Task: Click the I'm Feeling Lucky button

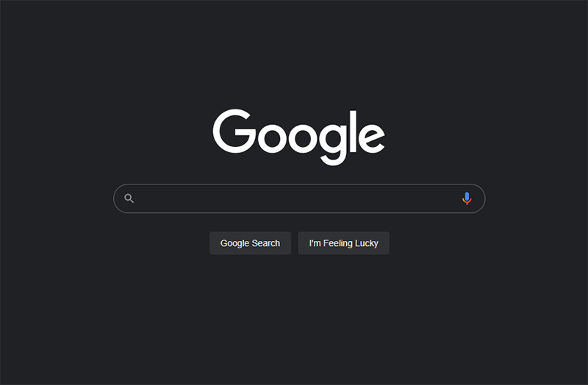Action: point(343,243)
